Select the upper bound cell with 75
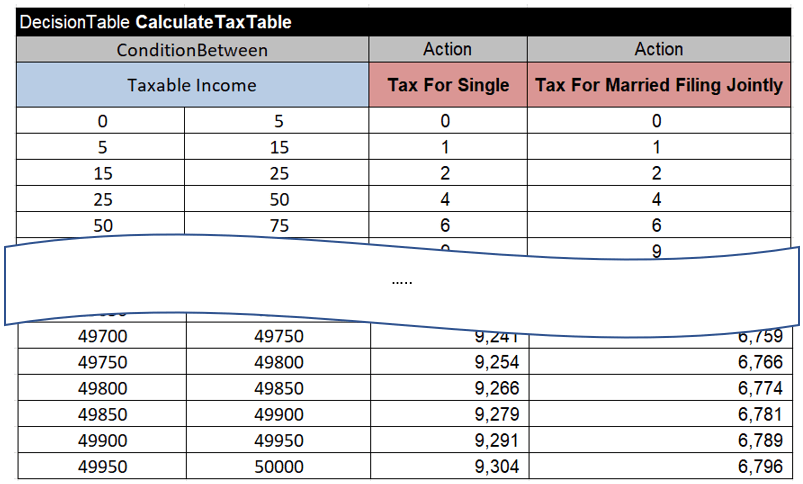The width and height of the screenshot is (803, 484). (x=279, y=225)
